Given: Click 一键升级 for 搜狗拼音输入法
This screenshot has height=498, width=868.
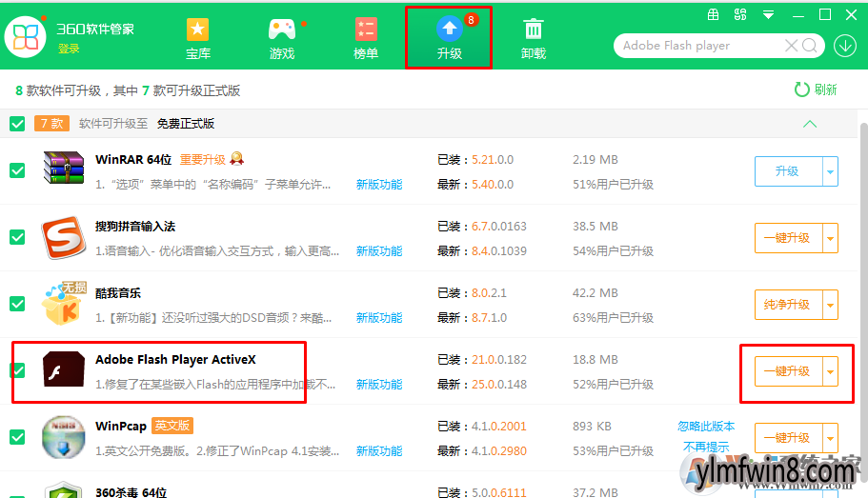Looking at the screenshot, I should [x=788, y=238].
